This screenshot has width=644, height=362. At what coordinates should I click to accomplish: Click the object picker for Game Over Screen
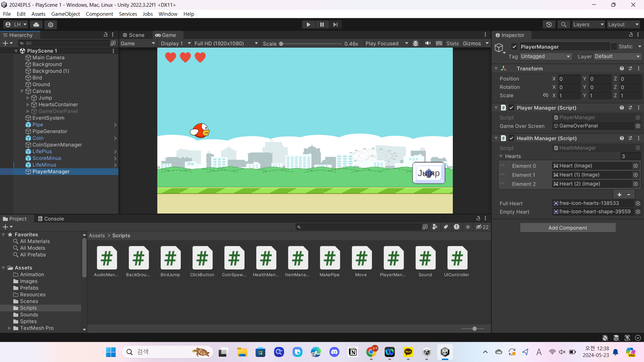[x=638, y=126]
